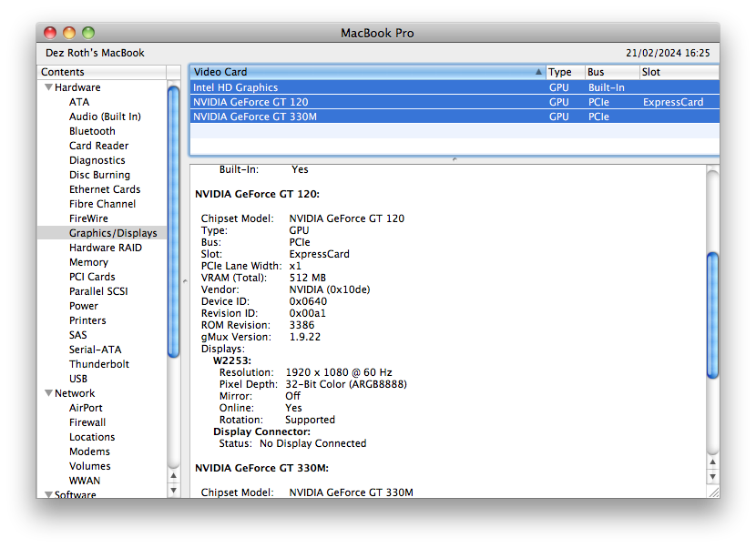Show USB device information
Screen dimensions: 756x548
coord(78,379)
